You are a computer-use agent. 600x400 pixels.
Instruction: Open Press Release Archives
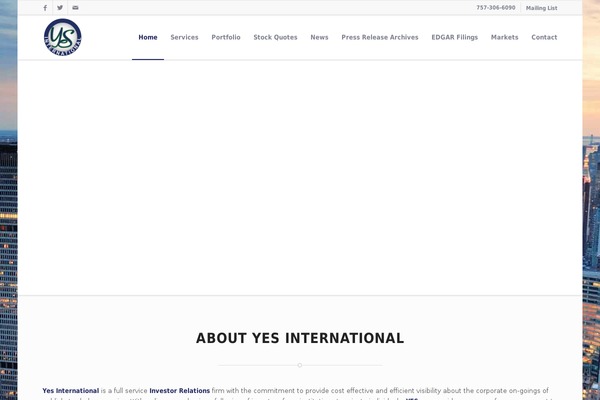coord(380,37)
